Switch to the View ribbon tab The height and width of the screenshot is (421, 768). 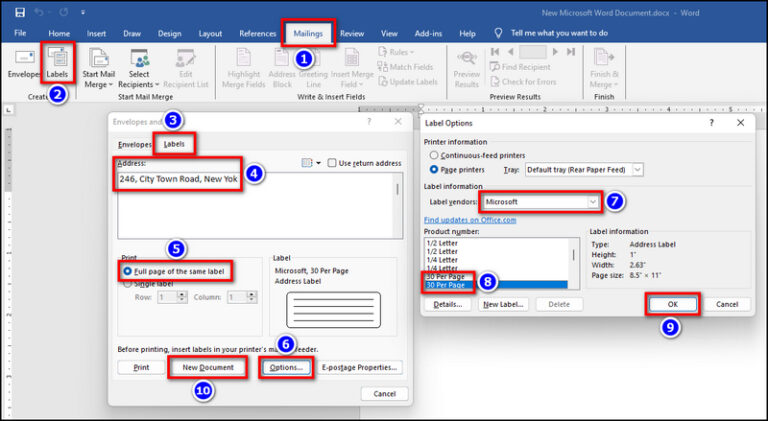coord(389,33)
